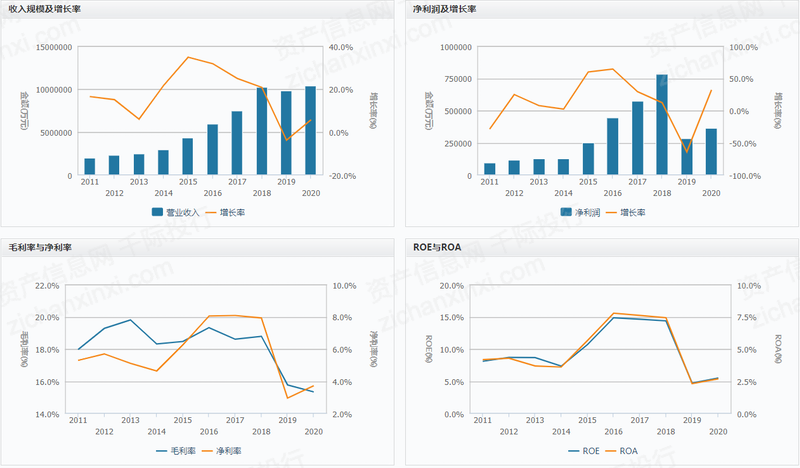Screen dimensions: 800x468
Task: Click 20.0% axis label in ROE chart
Action: click(x=452, y=286)
